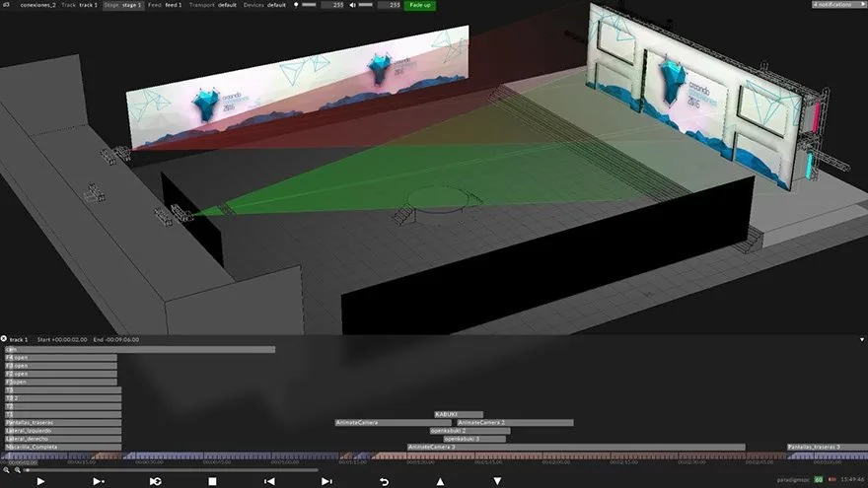
Task: Open the Devices default selector
Action: [264, 5]
